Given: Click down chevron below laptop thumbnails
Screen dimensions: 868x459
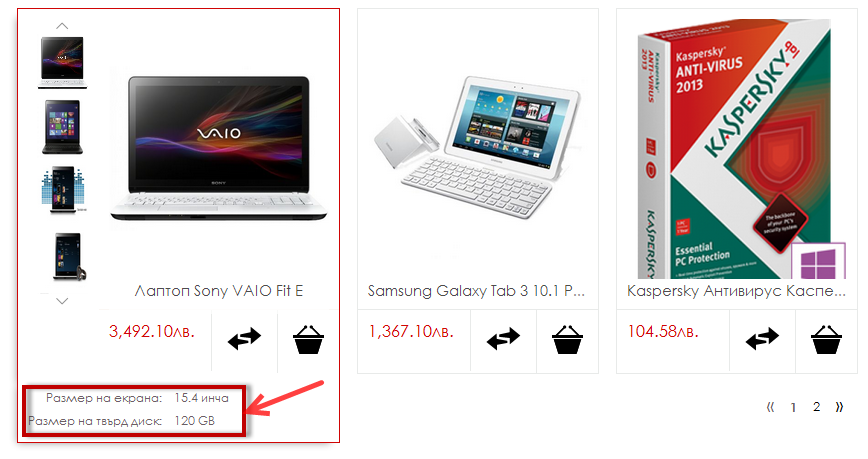Looking at the screenshot, I should point(62,301).
